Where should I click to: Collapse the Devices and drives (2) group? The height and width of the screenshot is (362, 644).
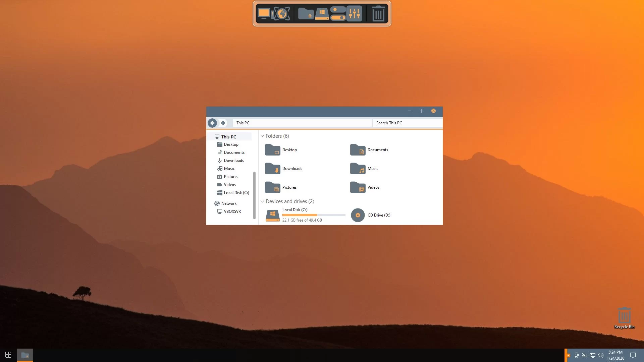click(262, 201)
